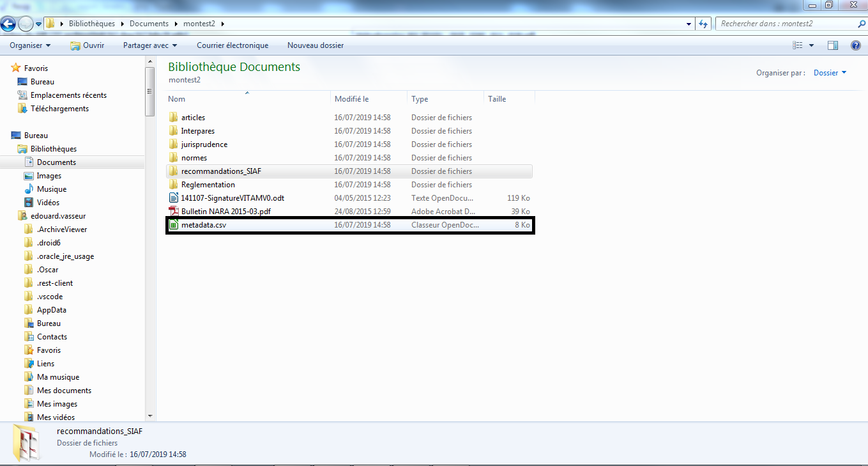Open the Téléchargements favorite location

(x=59, y=109)
